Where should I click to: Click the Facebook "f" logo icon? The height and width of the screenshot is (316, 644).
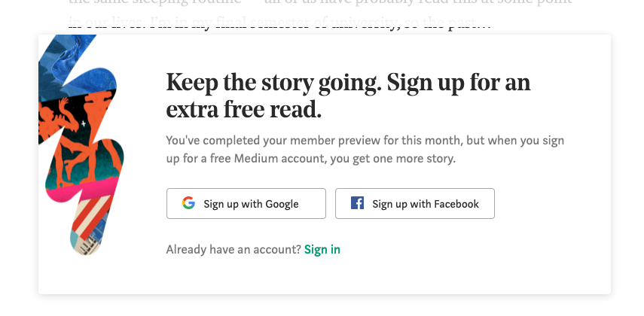click(358, 203)
